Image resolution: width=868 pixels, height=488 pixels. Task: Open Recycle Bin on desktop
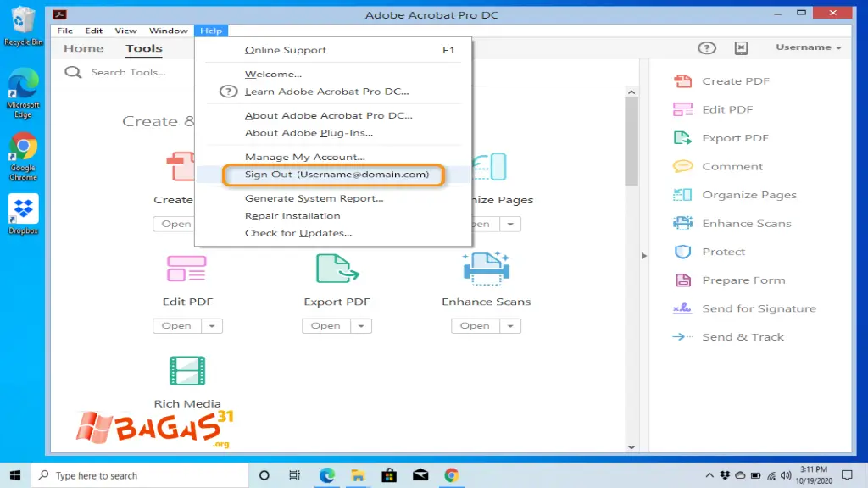23,26
